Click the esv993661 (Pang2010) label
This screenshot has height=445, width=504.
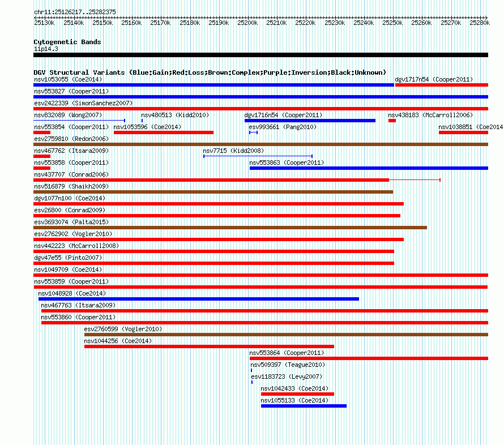coord(283,127)
